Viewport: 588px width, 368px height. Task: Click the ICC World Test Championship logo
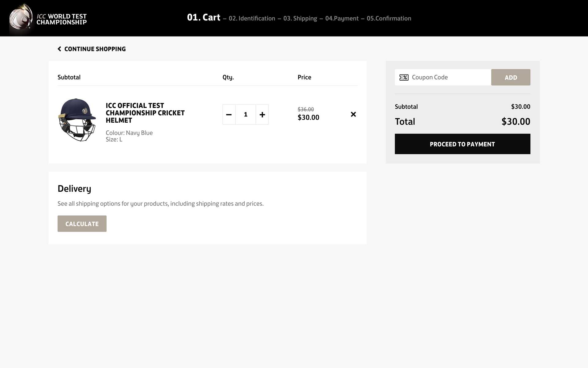coord(48,18)
